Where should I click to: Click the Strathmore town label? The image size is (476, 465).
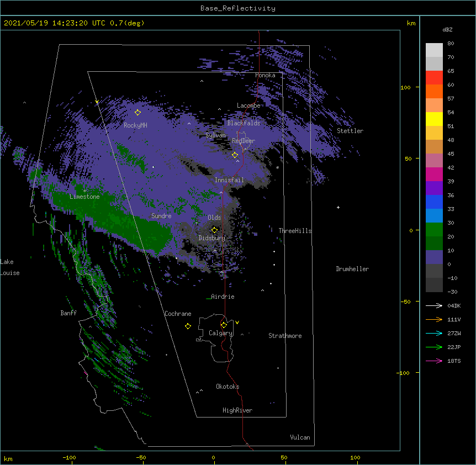coord(285,336)
